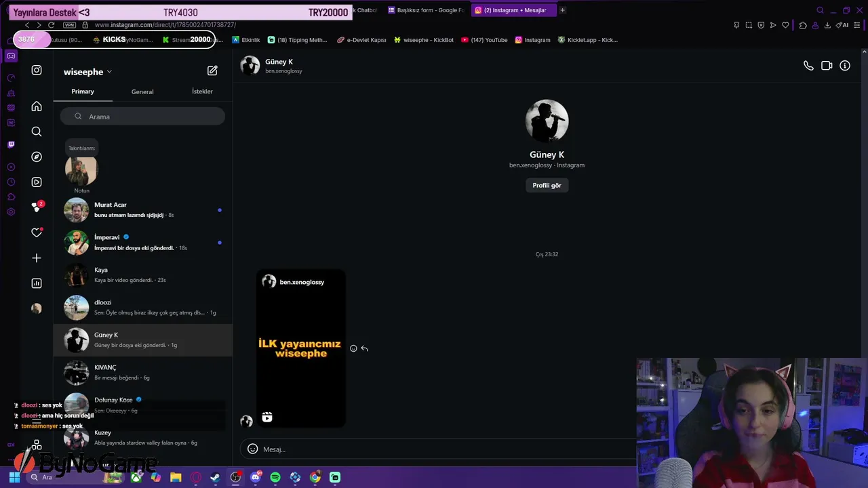The width and height of the screenshot is (868, 488).
Task: Click the browser address bar URL
Action: [165, 25]
